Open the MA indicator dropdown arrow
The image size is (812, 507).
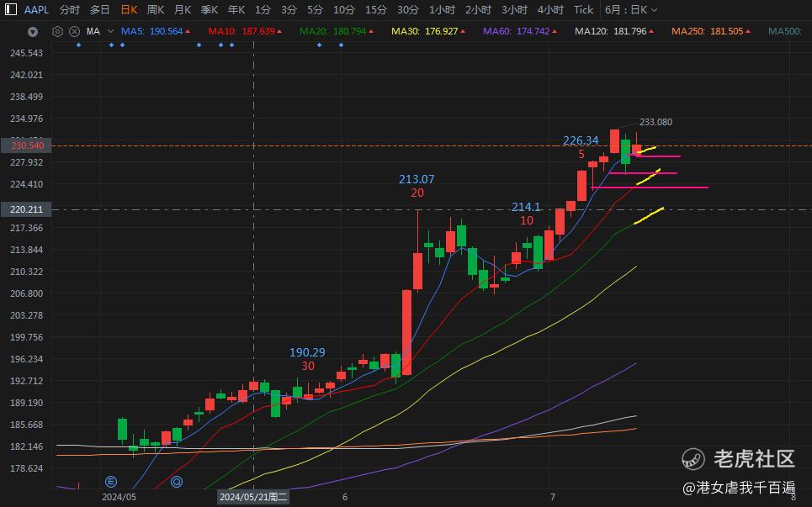pos(110,32)
